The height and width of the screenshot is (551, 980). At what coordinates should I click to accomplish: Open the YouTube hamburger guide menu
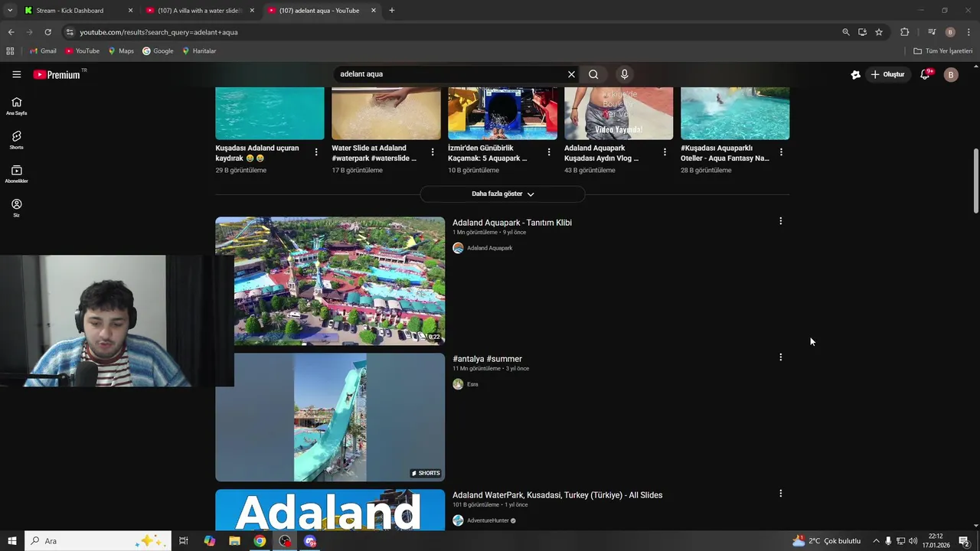[x=16, y=74]
